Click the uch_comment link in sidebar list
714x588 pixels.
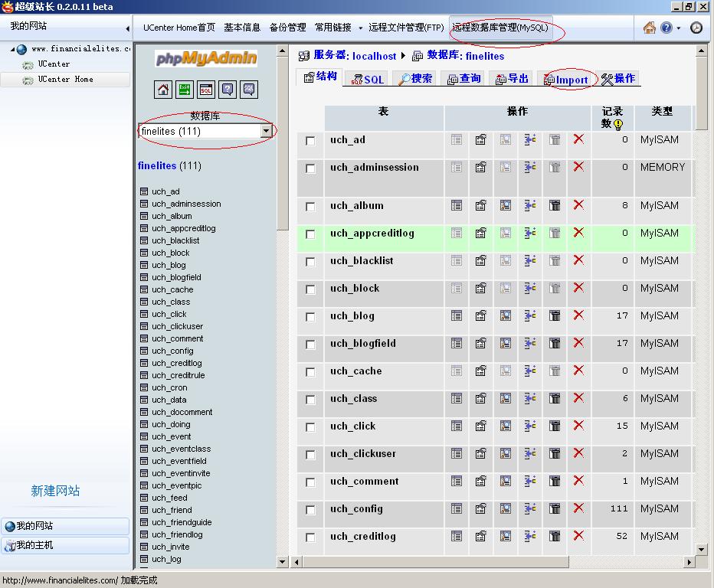point(177,338)
